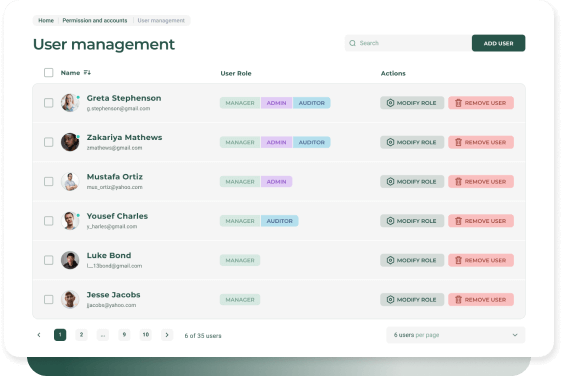Screen dimensions: 562x376
Task: Click the ADD USER button
Action: [x=498, y=43]
